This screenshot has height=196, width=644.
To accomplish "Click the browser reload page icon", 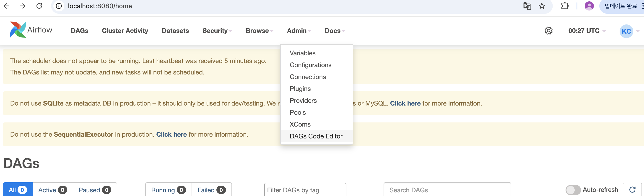I will coord(39,6).
